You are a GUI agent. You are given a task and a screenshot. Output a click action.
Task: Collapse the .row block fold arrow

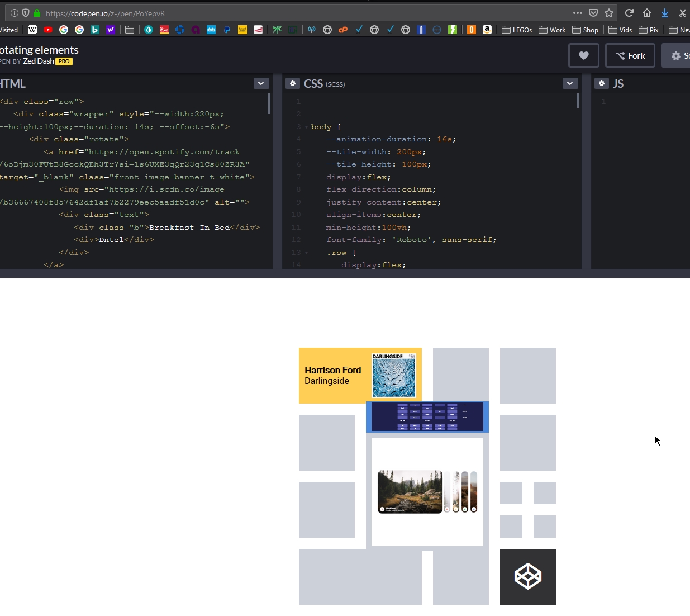point(307,253)
